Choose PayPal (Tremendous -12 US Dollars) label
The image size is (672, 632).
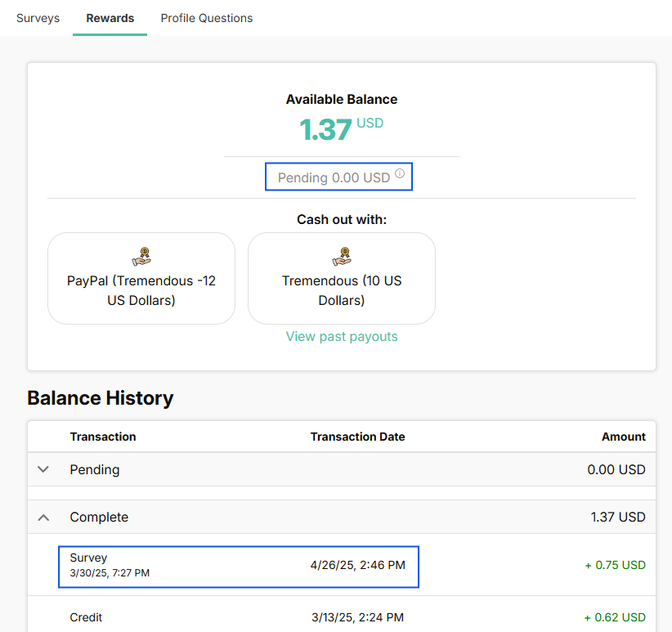[141, 290]
